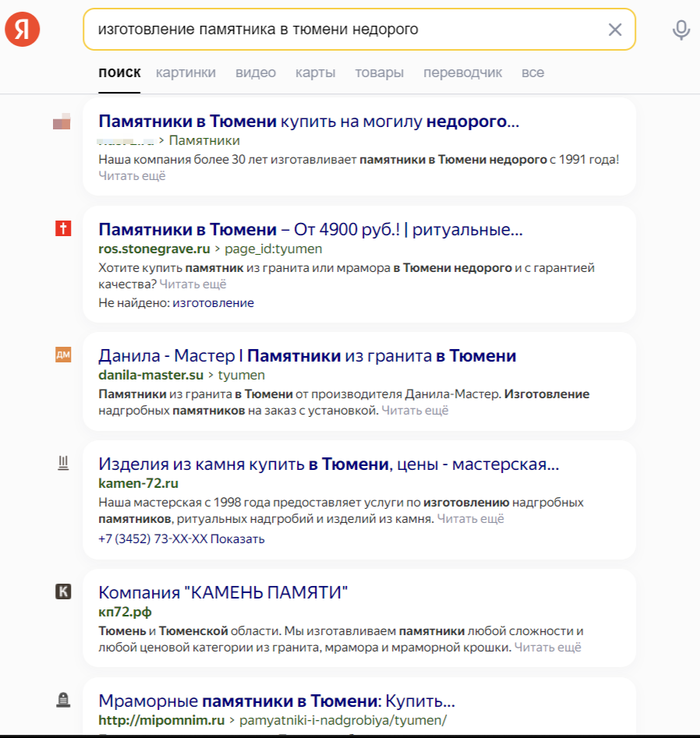Screen dimensions: 700x738
Task: Switch to the картинки tab
Action: [x=186, y=72]
